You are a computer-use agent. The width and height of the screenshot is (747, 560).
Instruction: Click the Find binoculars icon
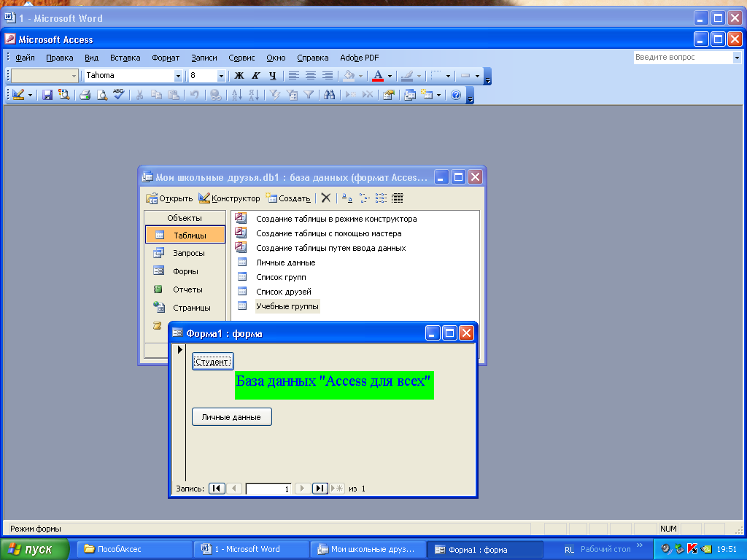329,95
